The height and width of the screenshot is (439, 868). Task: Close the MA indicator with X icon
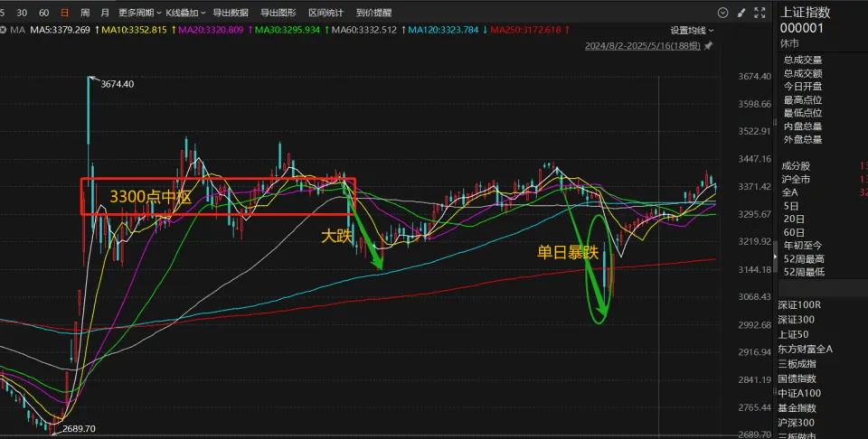point(5,29)
